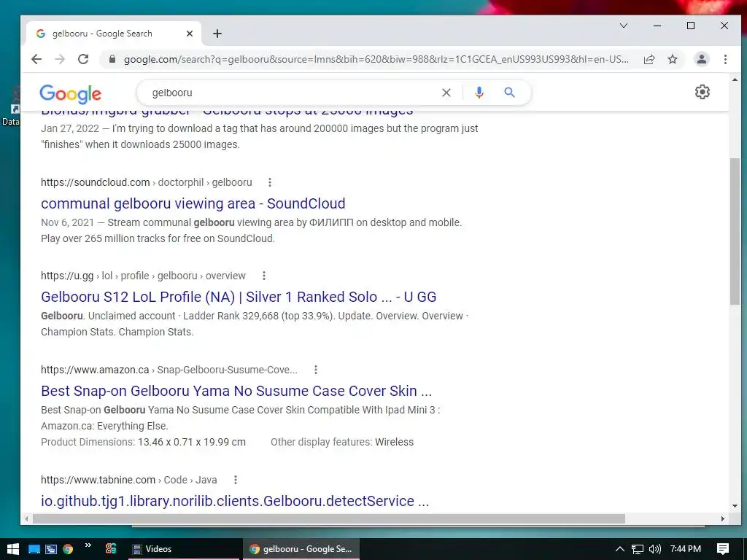Open the partly hidden imgbrd grabber result title
This screenshot has height=560, width=747.
point(227,113)
